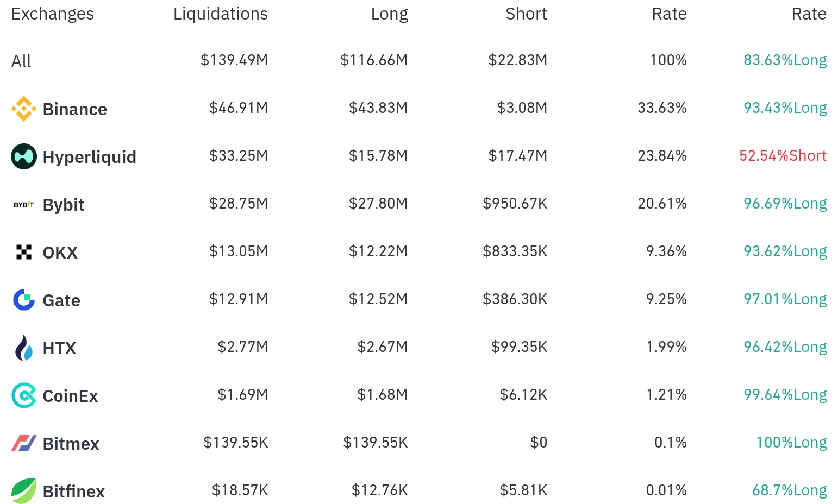Viewport: 838px width, 504px height.
Task: Click the Bitfinex leaf logo icon
Action: (x=23, y=491)
